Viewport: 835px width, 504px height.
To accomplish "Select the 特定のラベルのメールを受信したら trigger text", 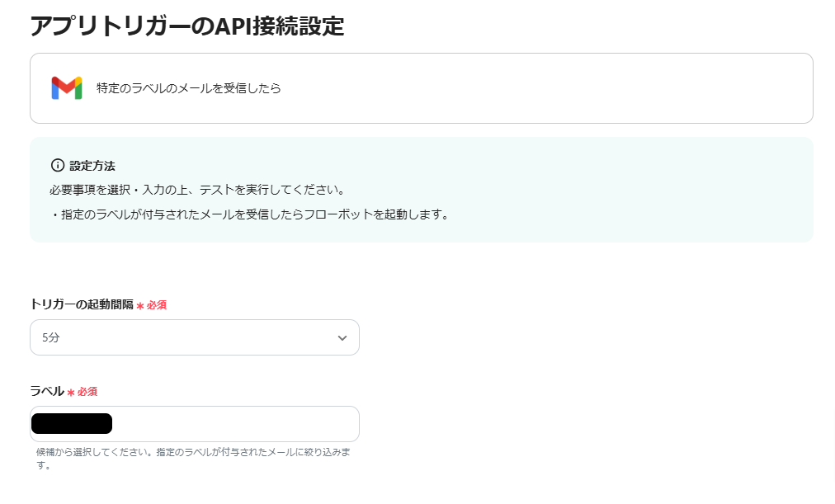I will (x=188, y=88).
